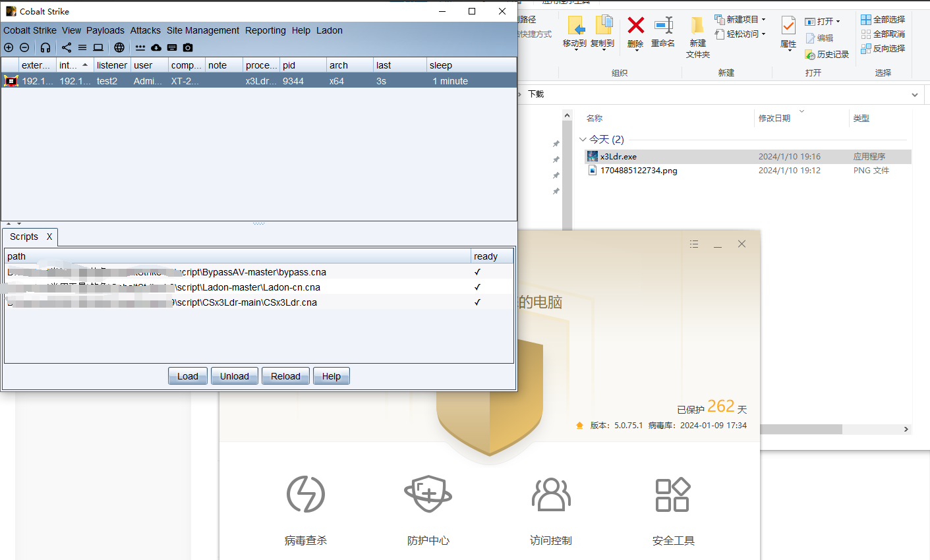Open Listeners via the headphones icon
Screen dimensions: 930x560
(x=45, y=47)
